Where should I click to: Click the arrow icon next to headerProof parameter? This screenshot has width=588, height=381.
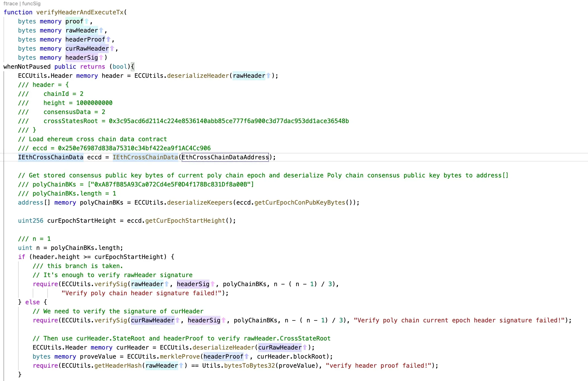108,40
